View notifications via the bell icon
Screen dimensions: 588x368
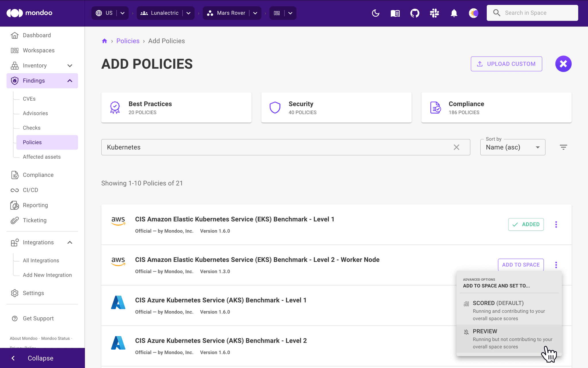[x=454, y=13]
